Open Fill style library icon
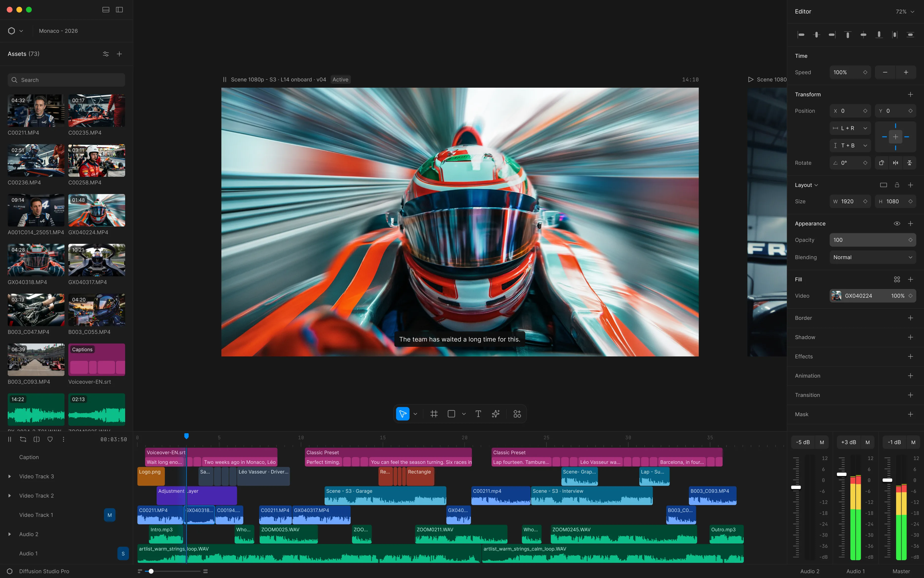Viewport: 924px width, 578px height. pyautogui.click(x=897, y=279)
